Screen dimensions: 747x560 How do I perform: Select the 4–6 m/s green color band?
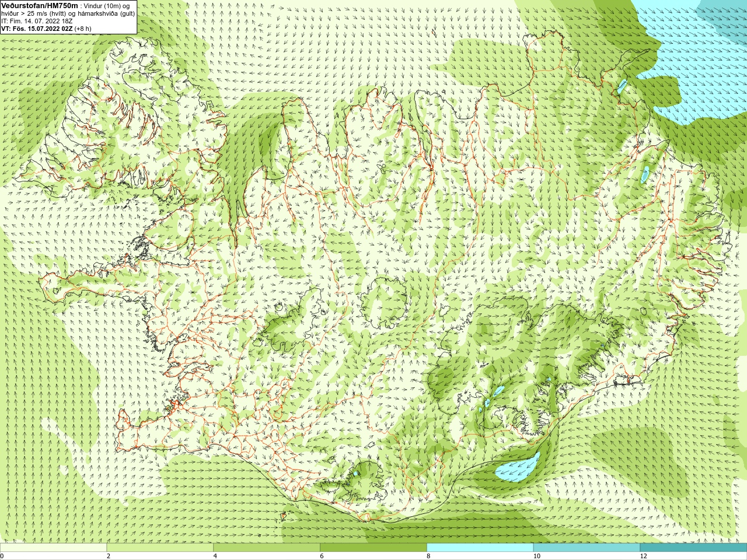tap(267, 548)
